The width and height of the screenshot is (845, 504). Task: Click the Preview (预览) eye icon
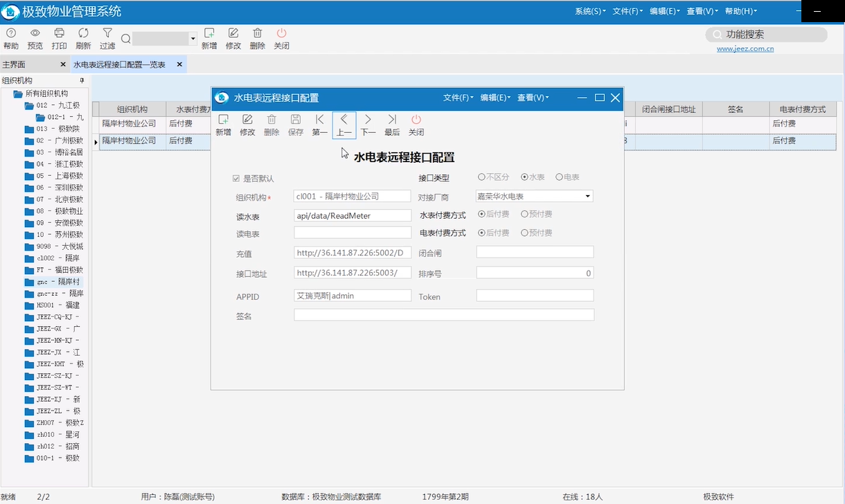[35, 33]
